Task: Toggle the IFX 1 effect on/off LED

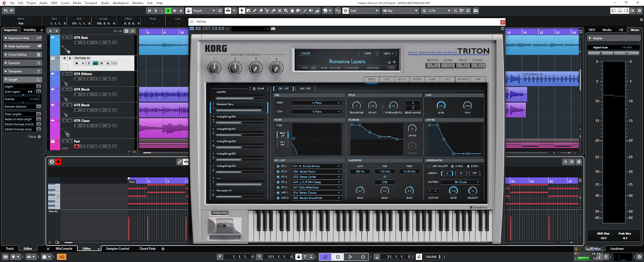Action: coord(278,166)
